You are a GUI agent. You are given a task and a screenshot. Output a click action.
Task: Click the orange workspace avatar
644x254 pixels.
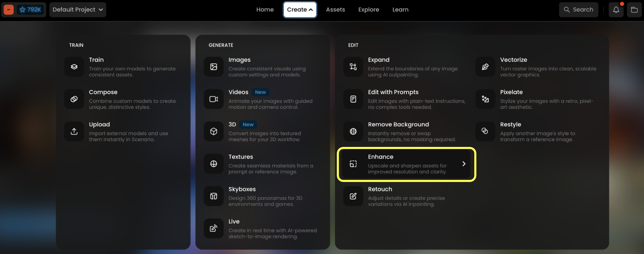point(9,10)
